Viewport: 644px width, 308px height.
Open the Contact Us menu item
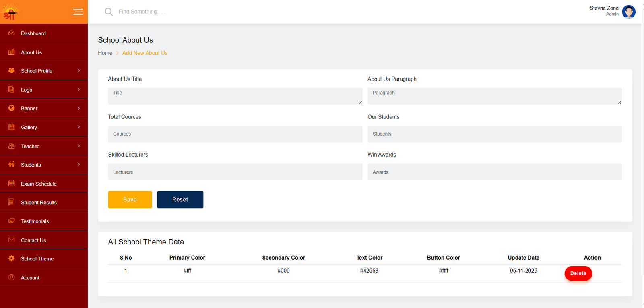click(44, 240)
